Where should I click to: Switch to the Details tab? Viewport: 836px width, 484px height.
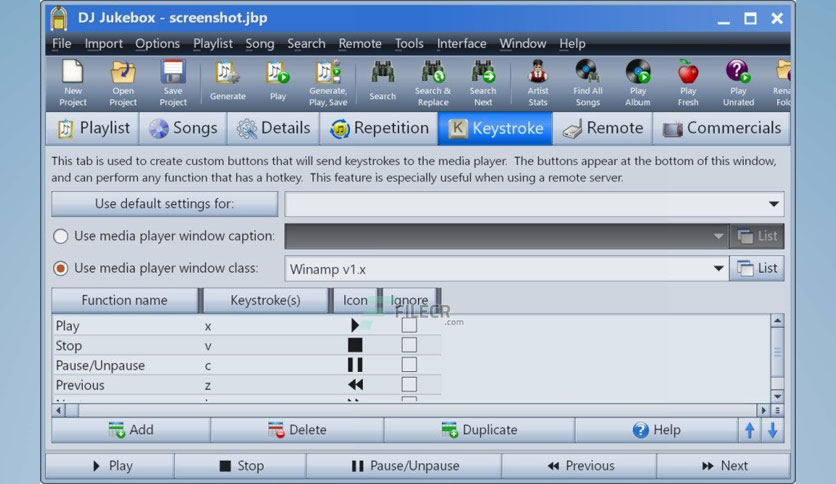coord(273,128)
